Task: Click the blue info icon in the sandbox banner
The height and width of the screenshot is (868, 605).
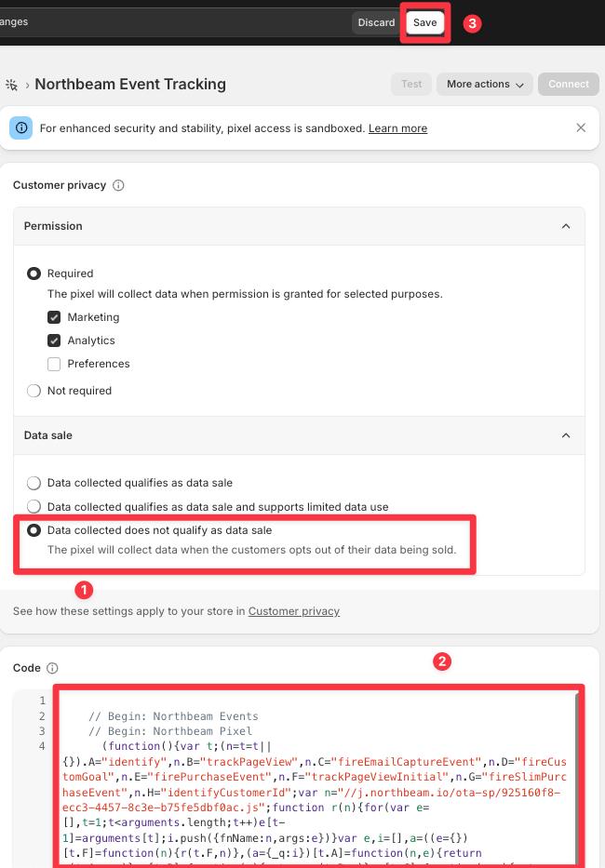Action: tap(21, 128)
